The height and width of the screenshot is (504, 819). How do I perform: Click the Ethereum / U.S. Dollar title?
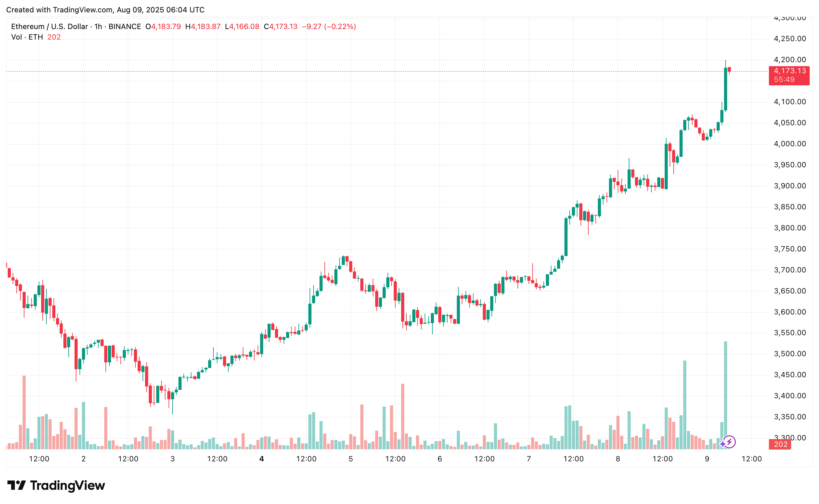pos(49,26)
